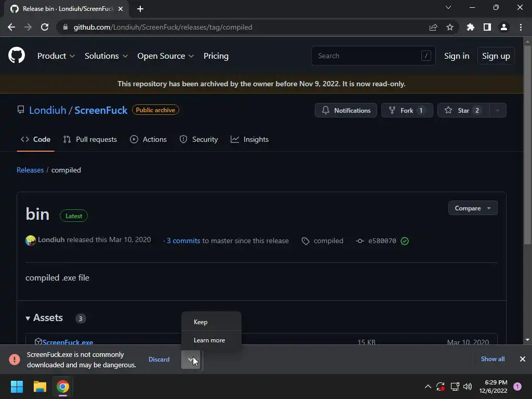532x399 pixels.
Task: Go to Releases breadcrumb link
Action: click(x=30, y=170)
